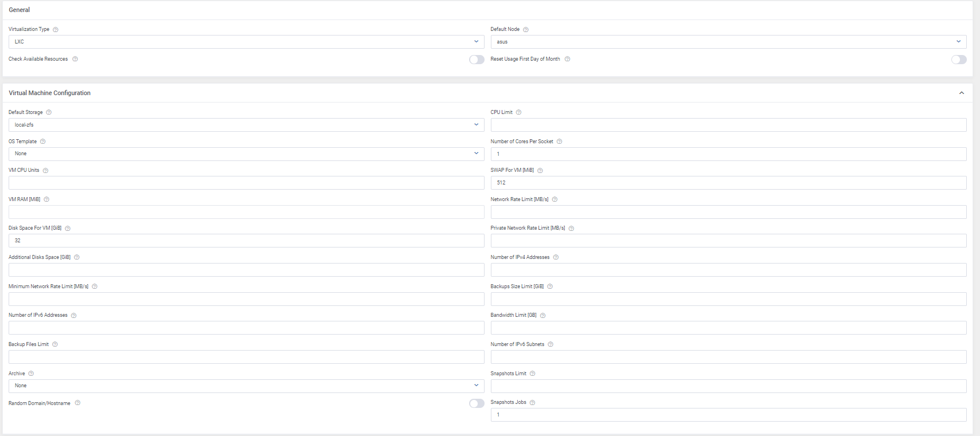The image size is (980, 436).
Task: Open the Default Storage dropdown
Action: click(246, 125)
